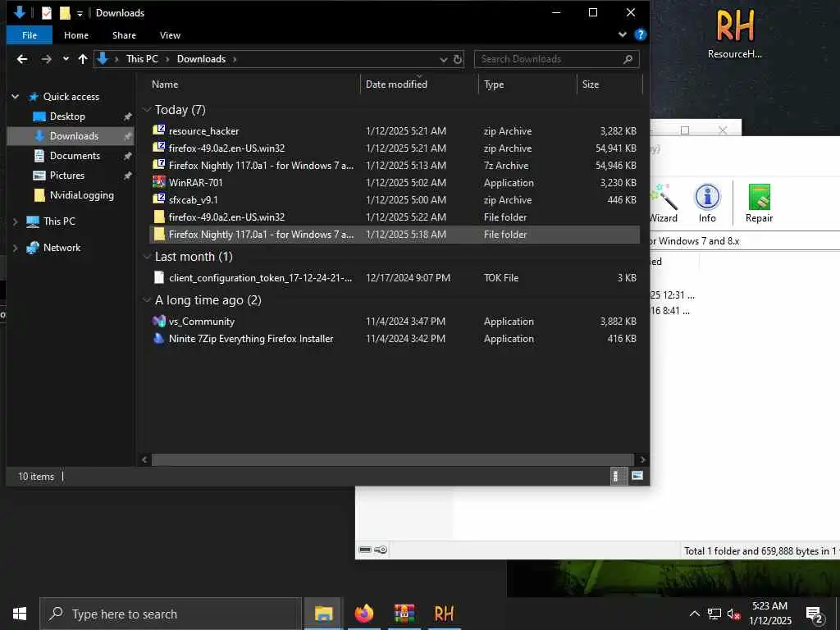Refresh the Downloads folder view
840x630 pixels.
click(458, 59)
